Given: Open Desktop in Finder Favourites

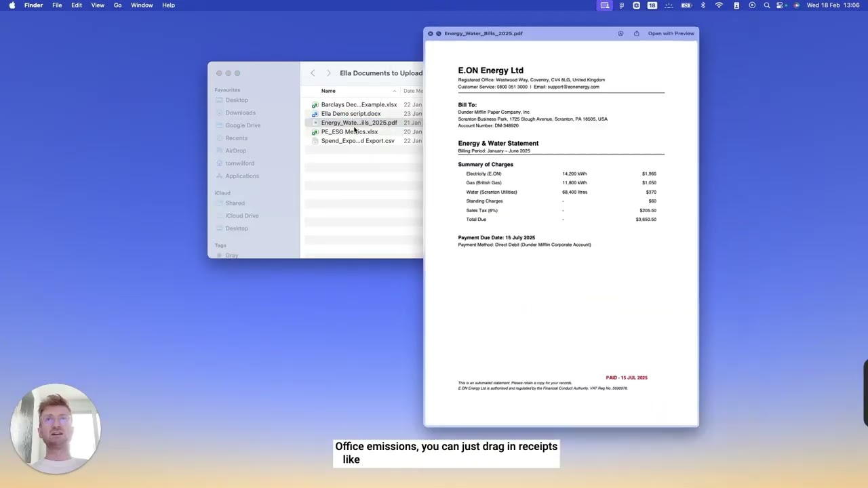Looking at the screenshot, I should [237, 100].
